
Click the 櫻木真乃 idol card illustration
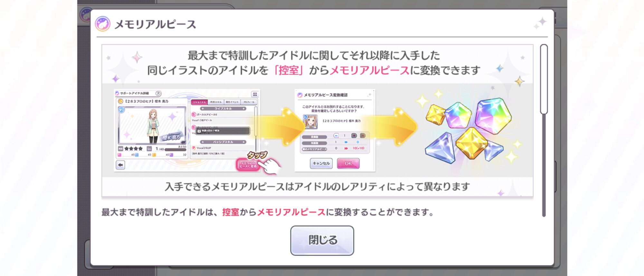152,125
